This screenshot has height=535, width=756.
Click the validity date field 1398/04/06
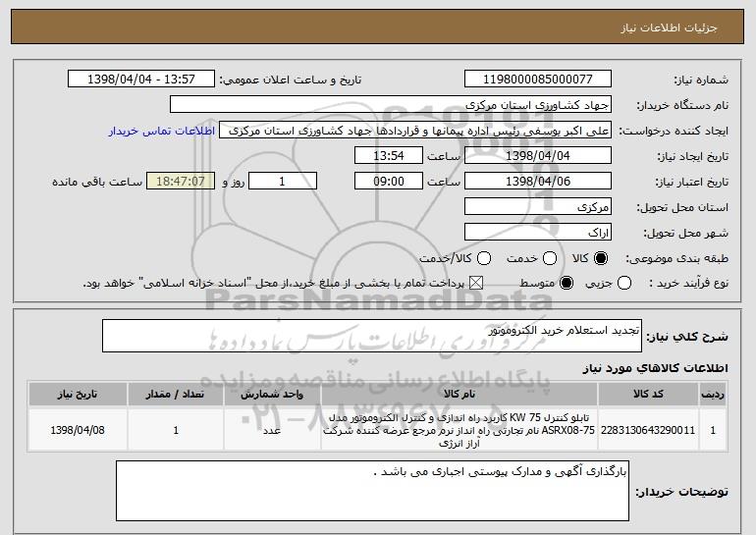tap(538, 182)
